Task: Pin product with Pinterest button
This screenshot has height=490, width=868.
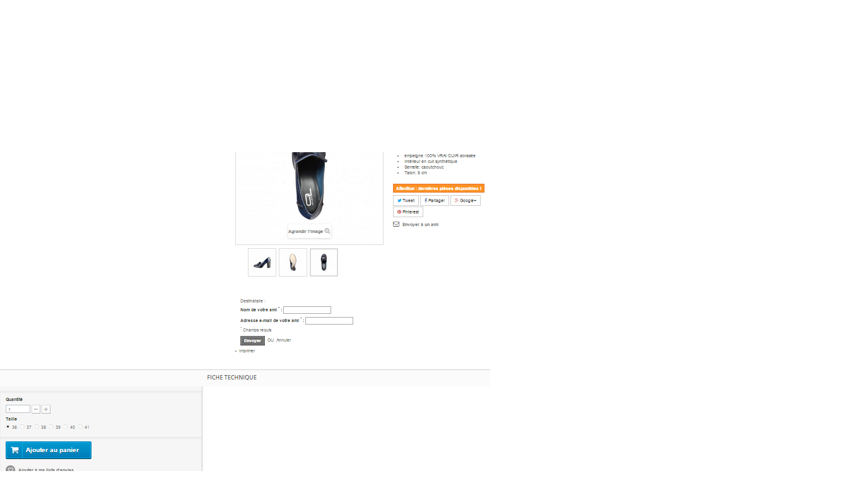Action: point(408,212)
